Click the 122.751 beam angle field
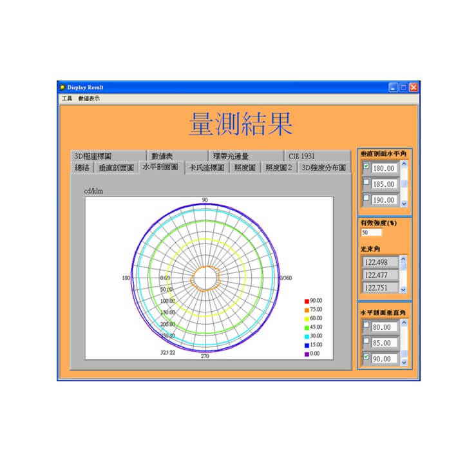Viewport: 476px width, 476px height. [x=381, y=288]
